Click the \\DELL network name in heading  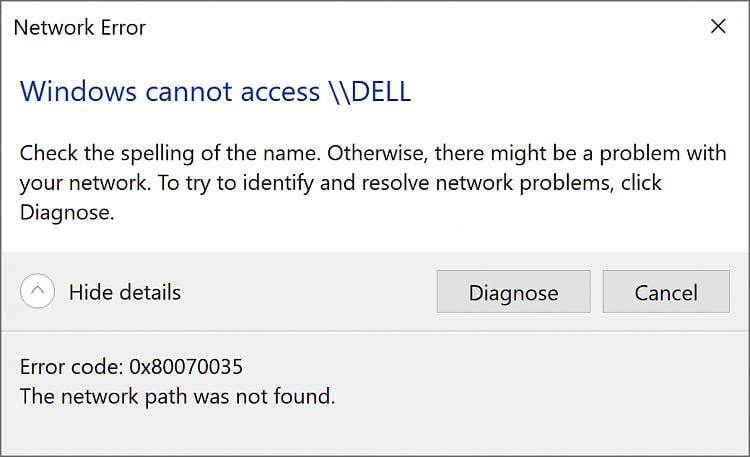(x=369, y=92)
